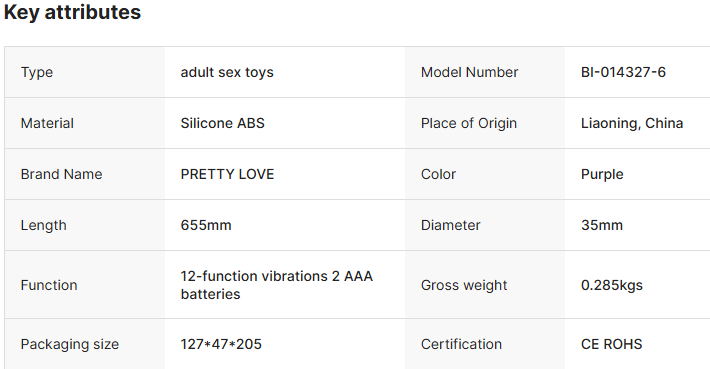This screenshot has width=710, height=369.
Task: Click the Length label cell
Action: [x=85, y=225]
